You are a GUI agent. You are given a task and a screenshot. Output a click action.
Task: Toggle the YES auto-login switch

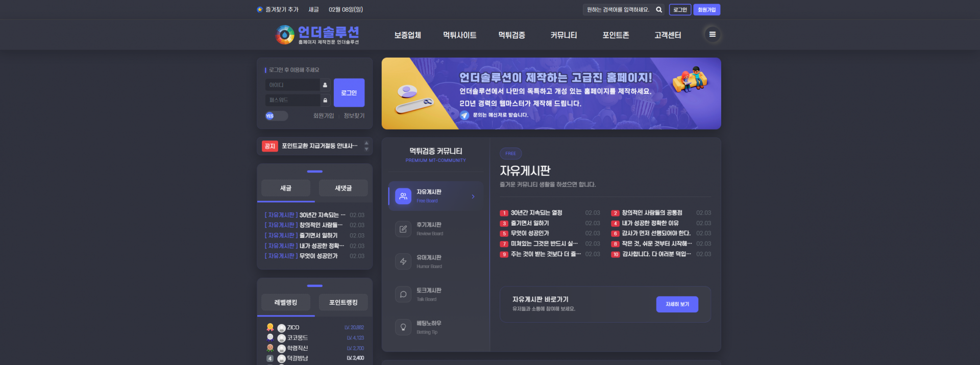coord(276,116)
